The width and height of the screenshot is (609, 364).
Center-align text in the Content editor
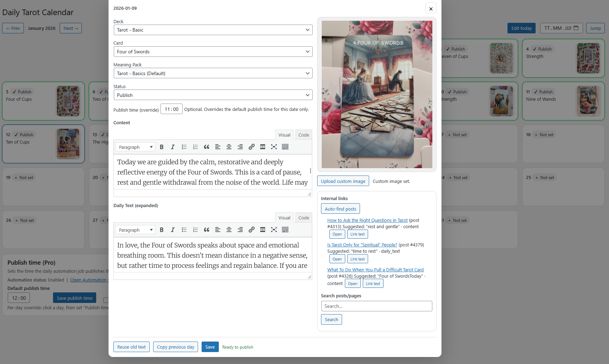(229, 147)
